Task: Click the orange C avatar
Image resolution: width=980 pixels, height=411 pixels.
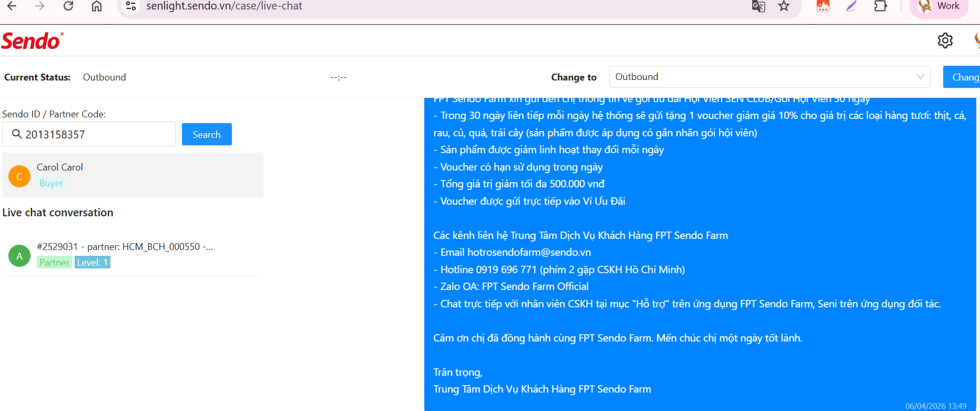Action: click(x=19, y=176)
